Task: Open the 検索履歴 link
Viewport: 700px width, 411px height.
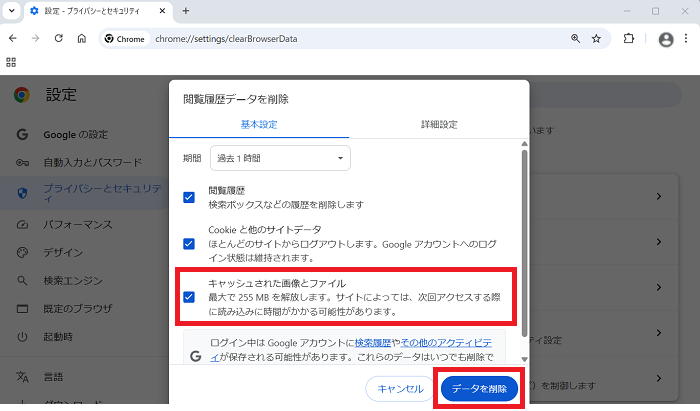Action: click(375, 342)
